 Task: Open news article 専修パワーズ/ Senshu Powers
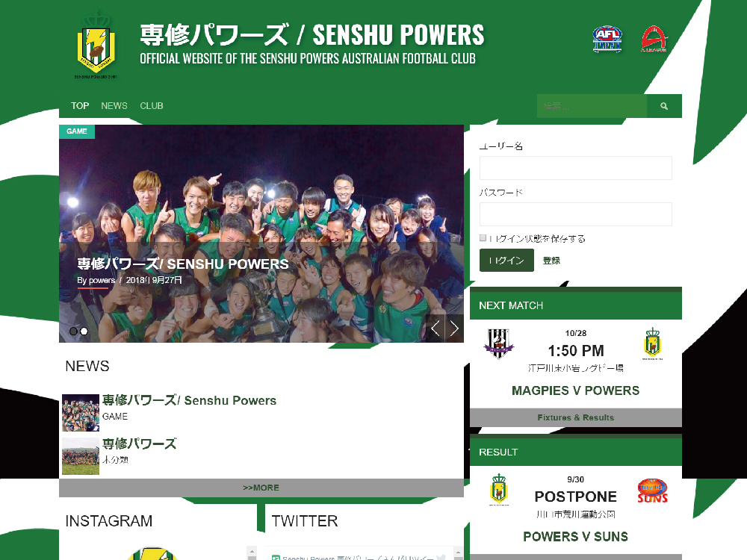pyautogui.click(x=189, y=400)
